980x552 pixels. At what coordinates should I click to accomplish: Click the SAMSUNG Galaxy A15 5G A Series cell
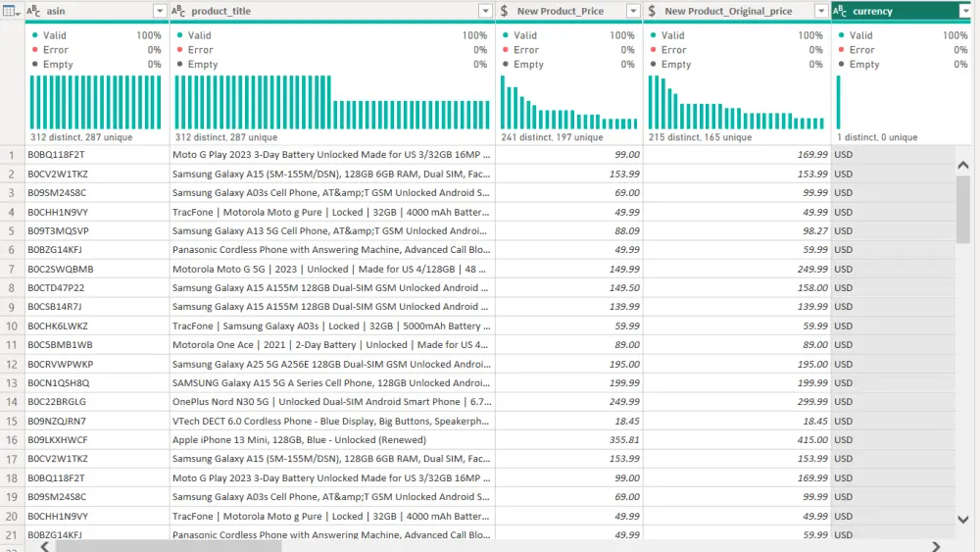coord(332,382)
